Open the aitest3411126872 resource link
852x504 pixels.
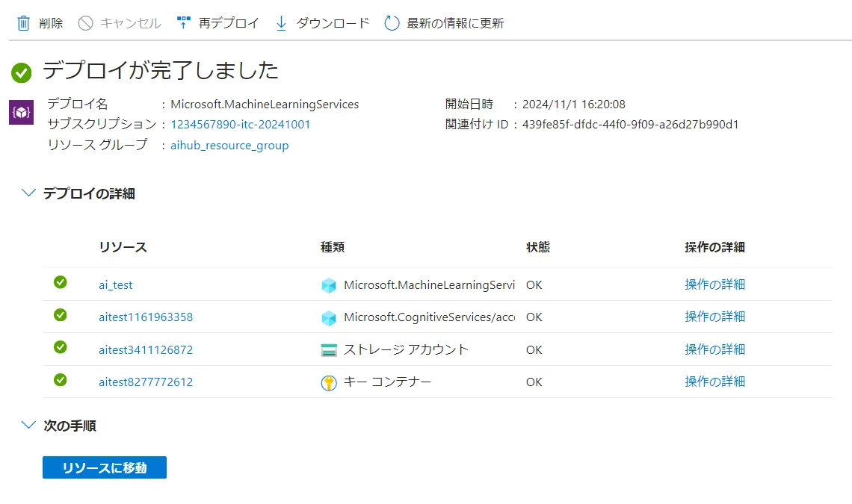point(146,349)
